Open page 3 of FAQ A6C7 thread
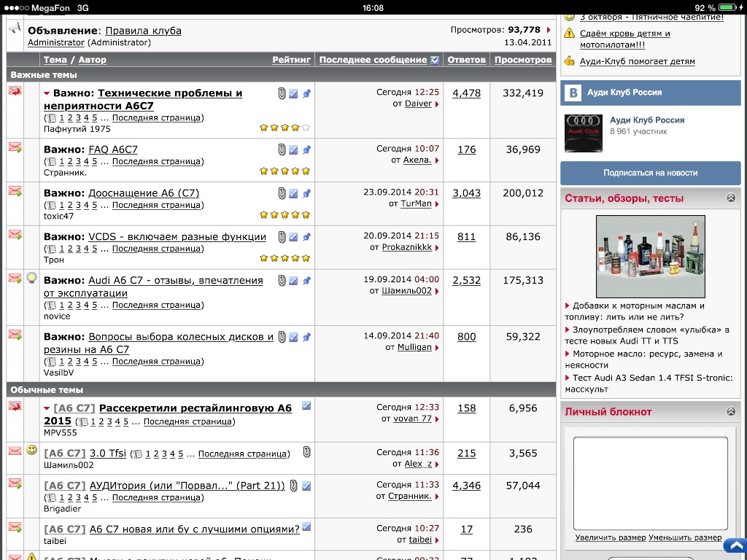Image resolution: width=747 pixels, height=560 pixels. 78,161
